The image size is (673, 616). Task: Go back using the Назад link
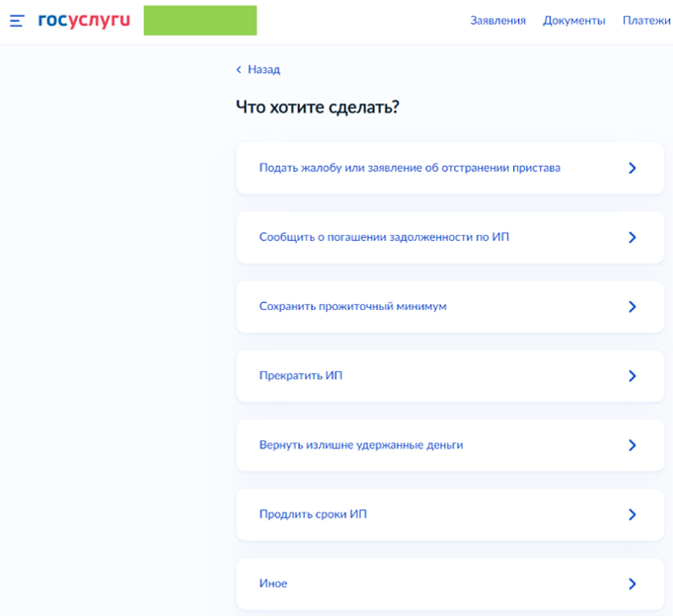tap(259, 70)
